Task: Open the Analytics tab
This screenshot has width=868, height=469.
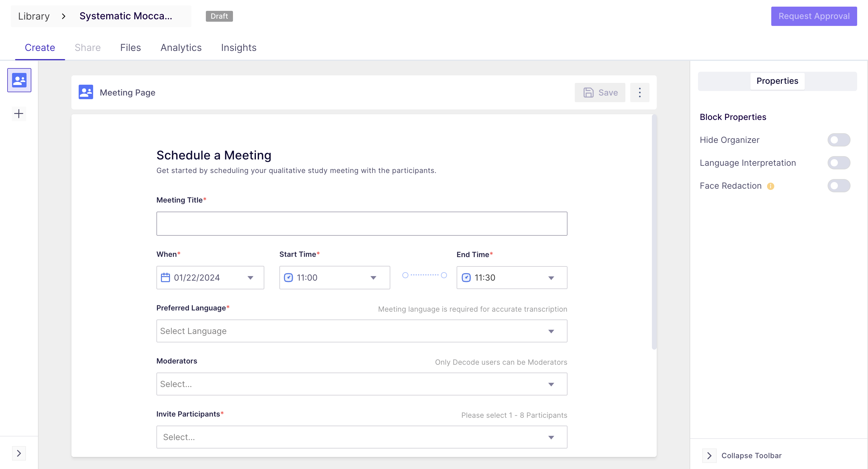Action: (x=181, y=48)
